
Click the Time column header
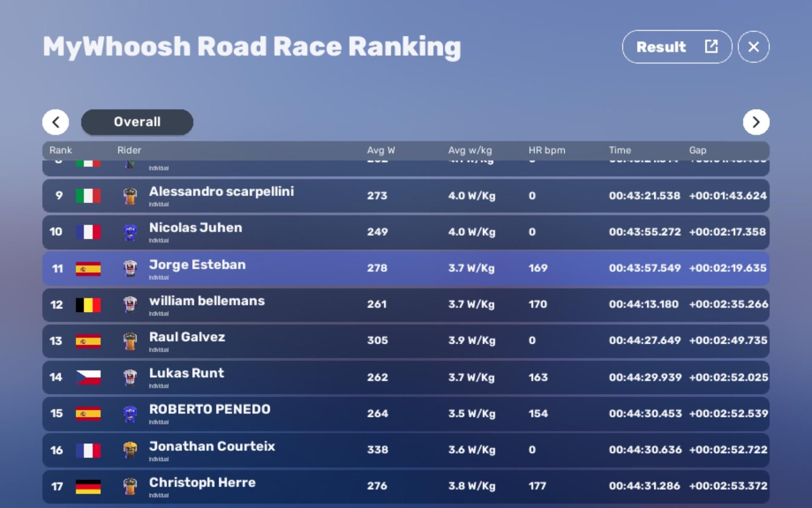pos(620,150)
